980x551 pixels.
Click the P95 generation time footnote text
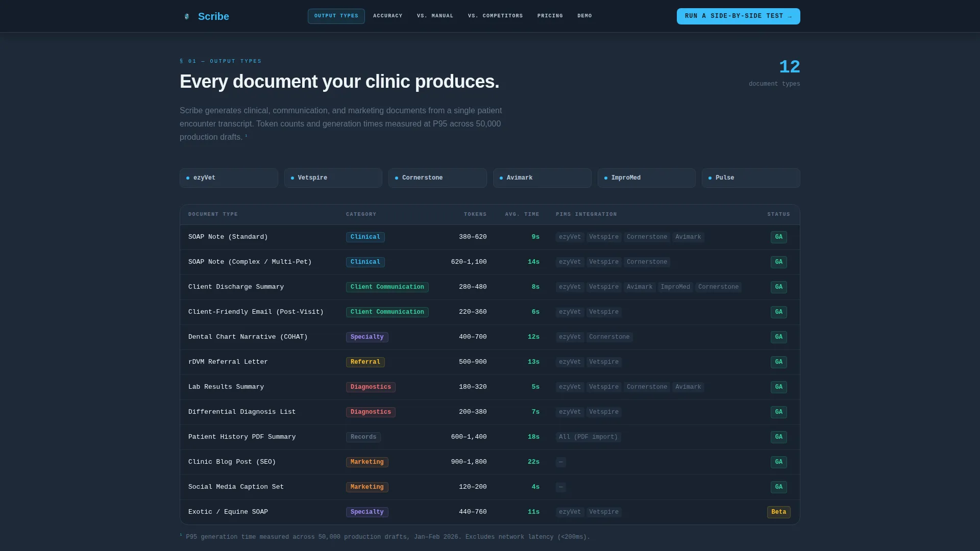click(x=385, y=537)
